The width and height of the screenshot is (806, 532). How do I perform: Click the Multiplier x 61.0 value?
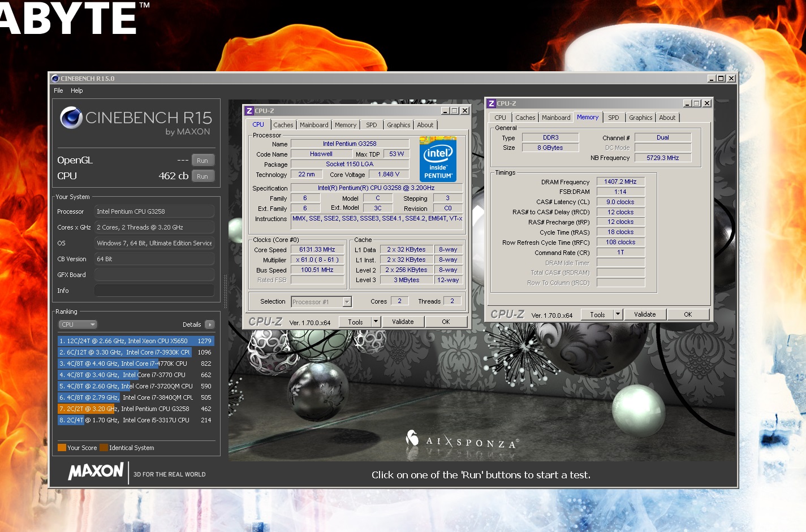(317, 259)
